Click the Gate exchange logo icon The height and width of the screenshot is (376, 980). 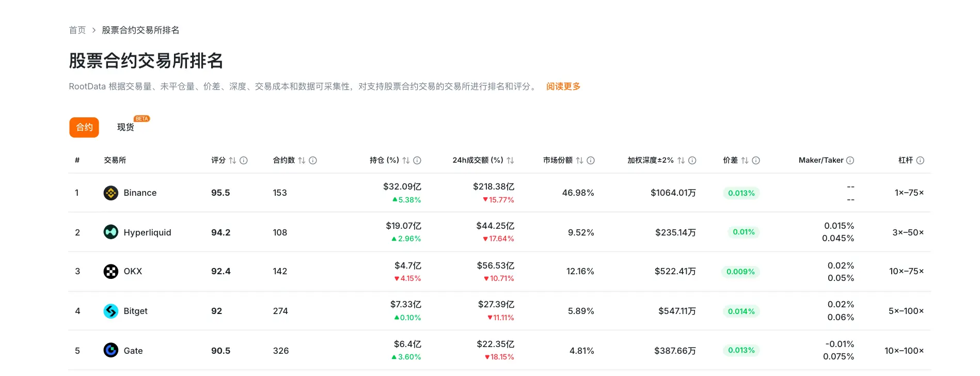point(111,350)
